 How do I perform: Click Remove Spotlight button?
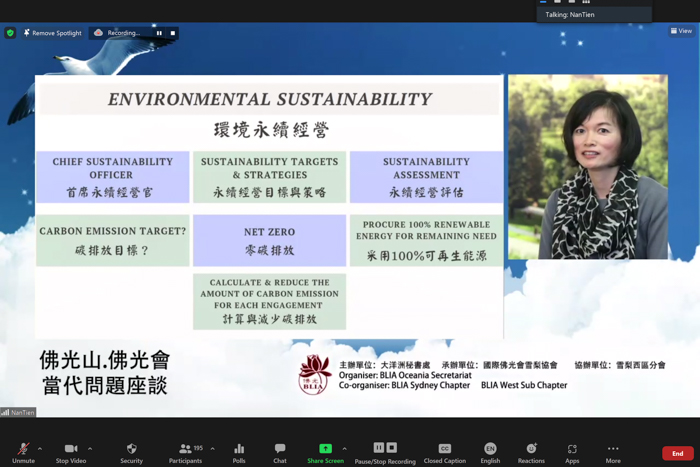tap(53, 33)
